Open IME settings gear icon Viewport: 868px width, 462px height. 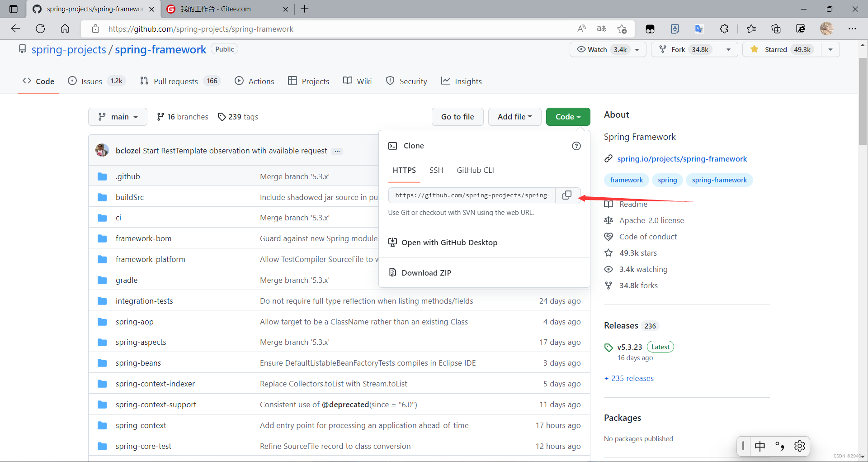coord(800,446)
